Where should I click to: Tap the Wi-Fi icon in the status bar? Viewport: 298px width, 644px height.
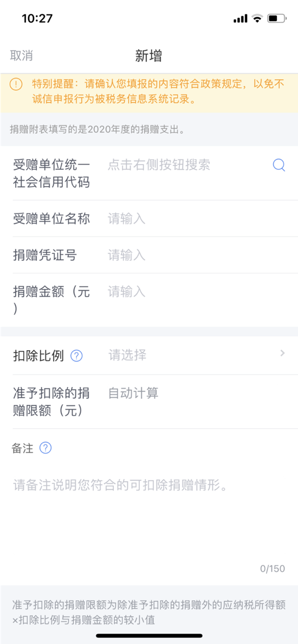click(x=257, y=18)
